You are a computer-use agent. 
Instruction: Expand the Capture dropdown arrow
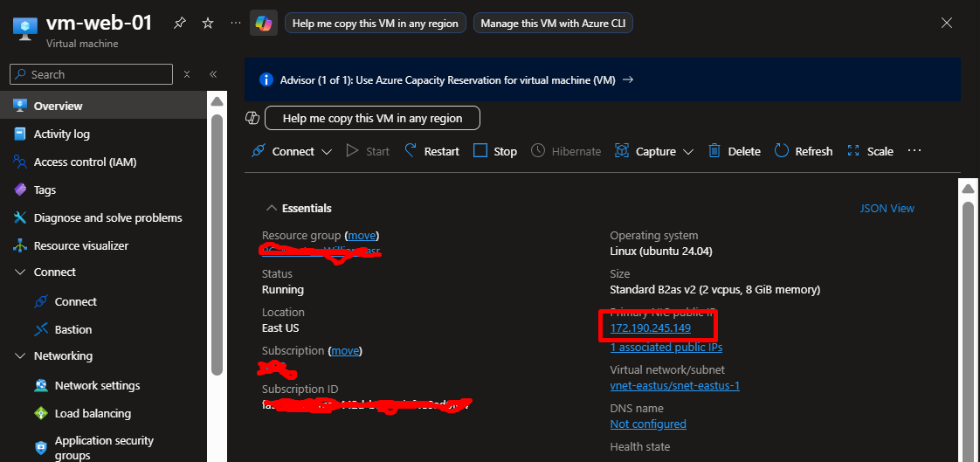click(688, 151)
